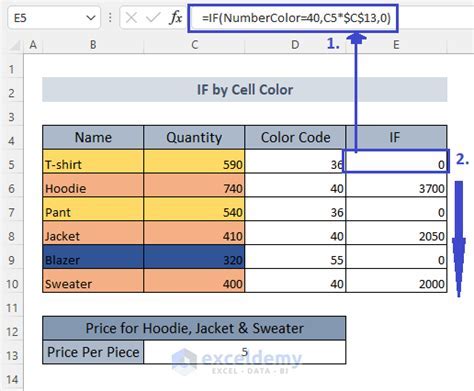Select the yellow 'Pant' cell
The width and height of the screenshot is (474, 391).
93,209
